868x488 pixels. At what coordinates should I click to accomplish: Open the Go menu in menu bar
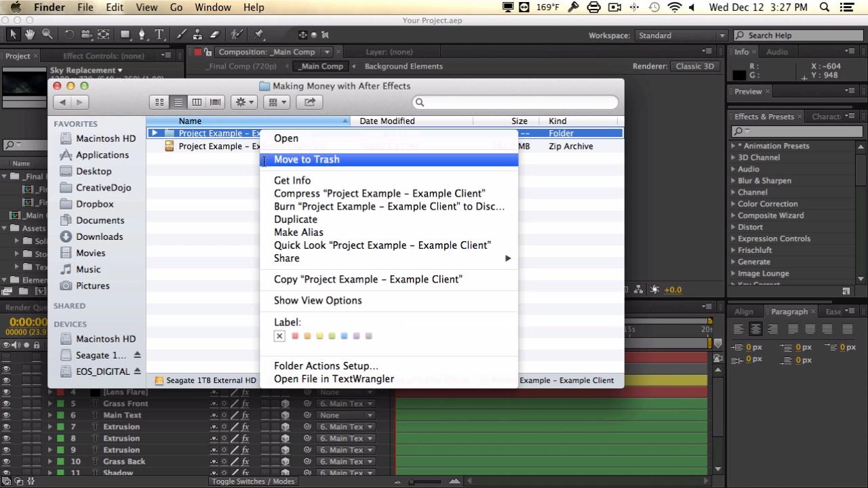coord(176,7)
